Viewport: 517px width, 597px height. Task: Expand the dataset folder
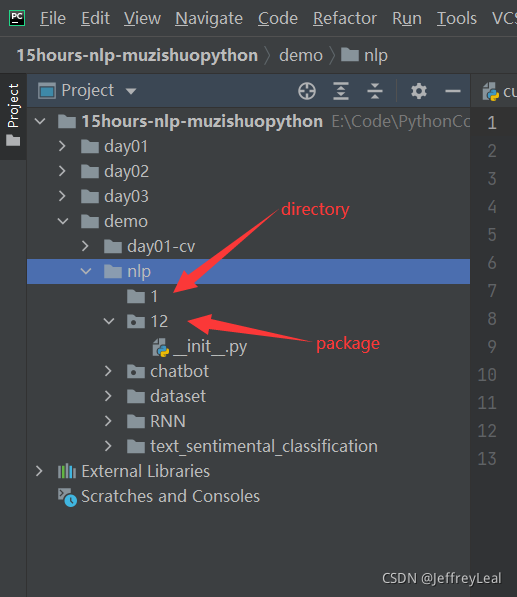(x=109, y=396)
